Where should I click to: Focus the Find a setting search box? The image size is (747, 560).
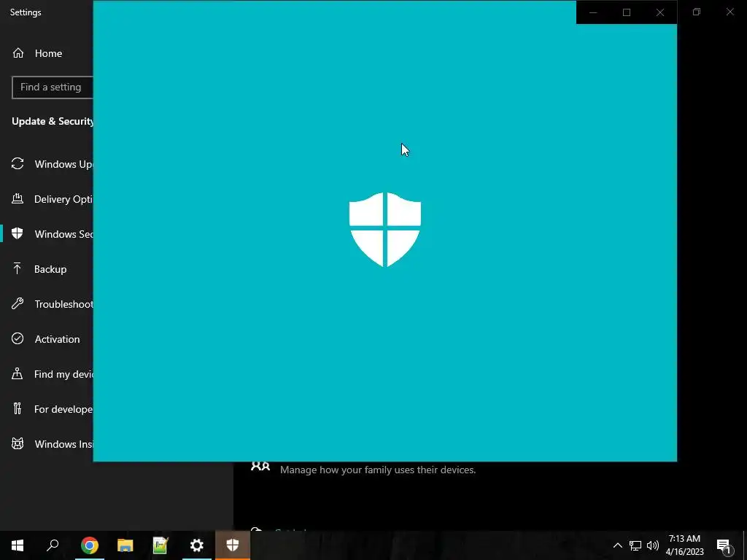pyautogui.click(x=53, y=87)
